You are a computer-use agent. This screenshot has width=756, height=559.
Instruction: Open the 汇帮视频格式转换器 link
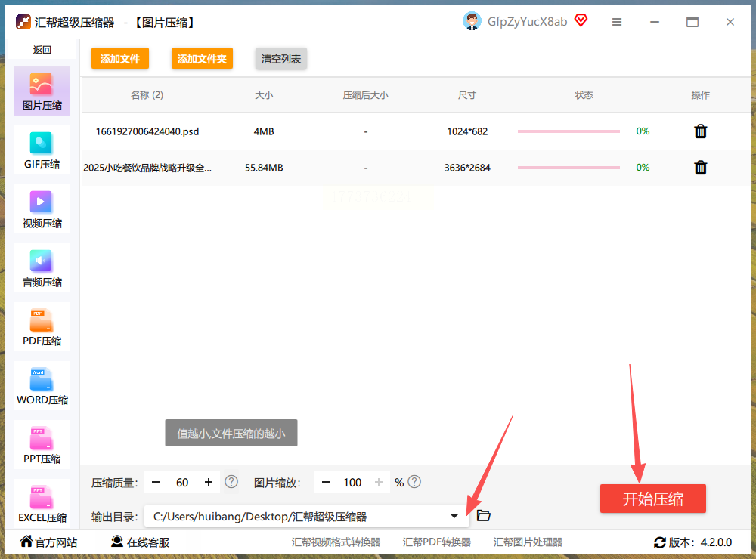coord(336,542)
